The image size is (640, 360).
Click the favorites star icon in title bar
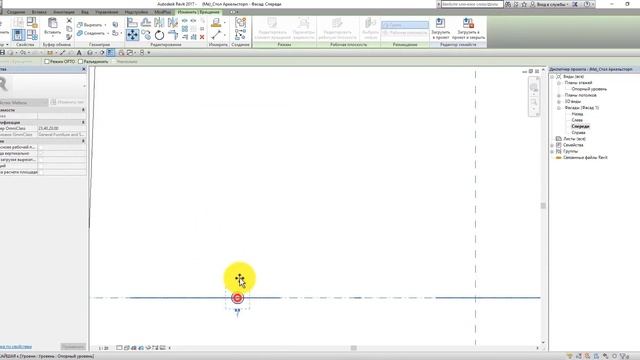[x=524, y=4]
